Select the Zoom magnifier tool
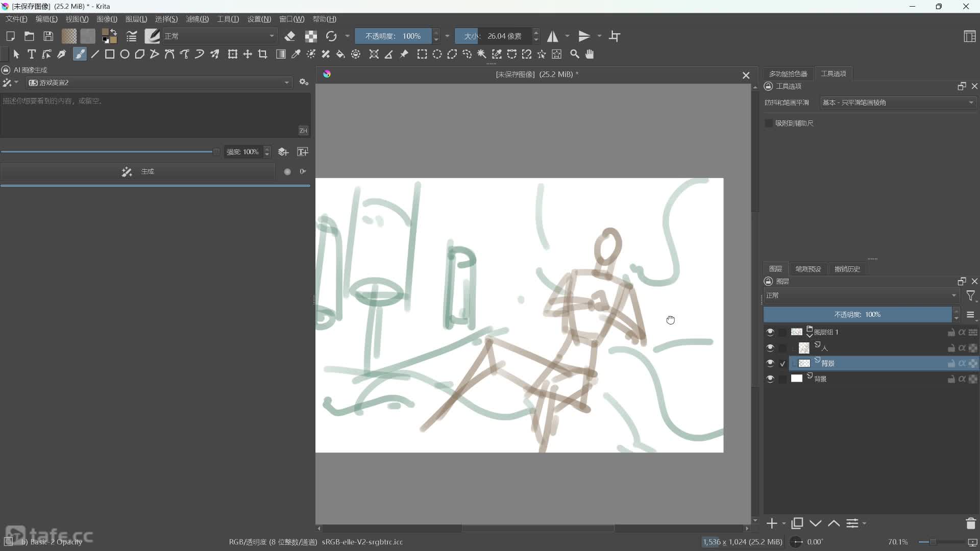 pos(575,54)
